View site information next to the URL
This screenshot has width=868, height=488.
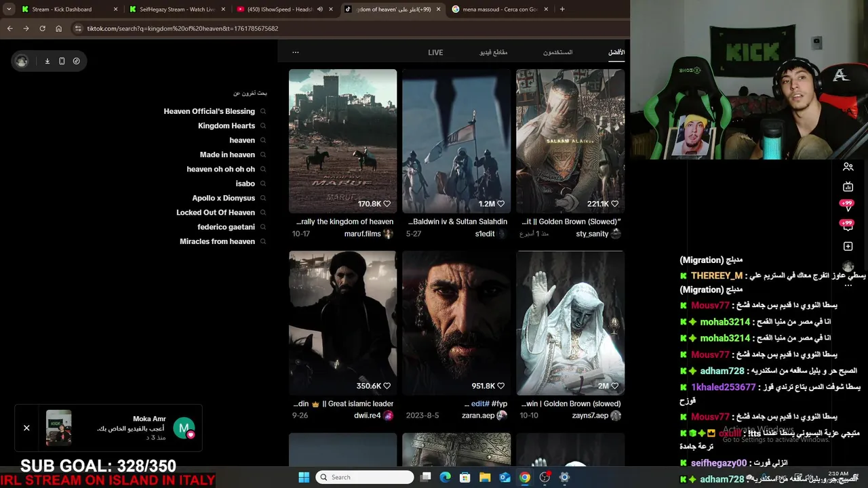pyautogui.click(x=79, y=28)
